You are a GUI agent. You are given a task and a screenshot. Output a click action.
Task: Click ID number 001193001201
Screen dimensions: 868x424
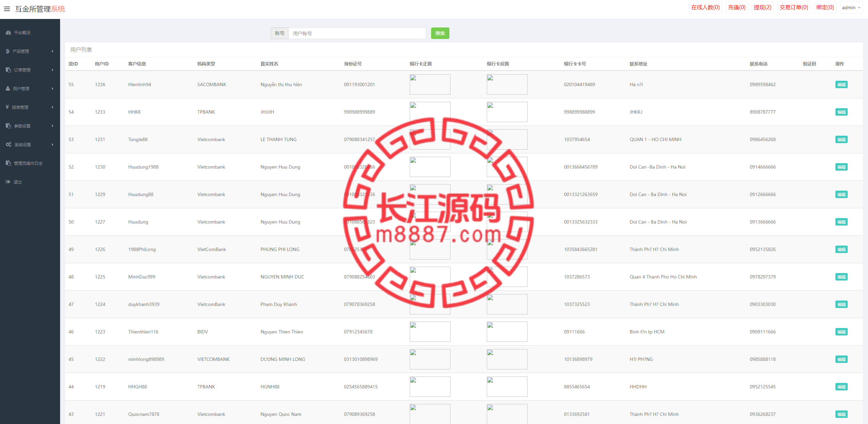[x=359, y=84]
